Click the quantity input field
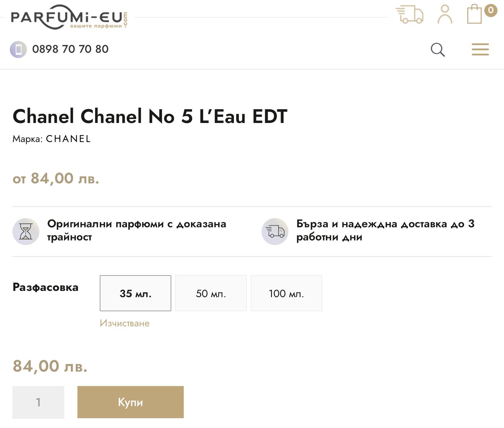Screen dimensions: 504x428 point(38,402)
